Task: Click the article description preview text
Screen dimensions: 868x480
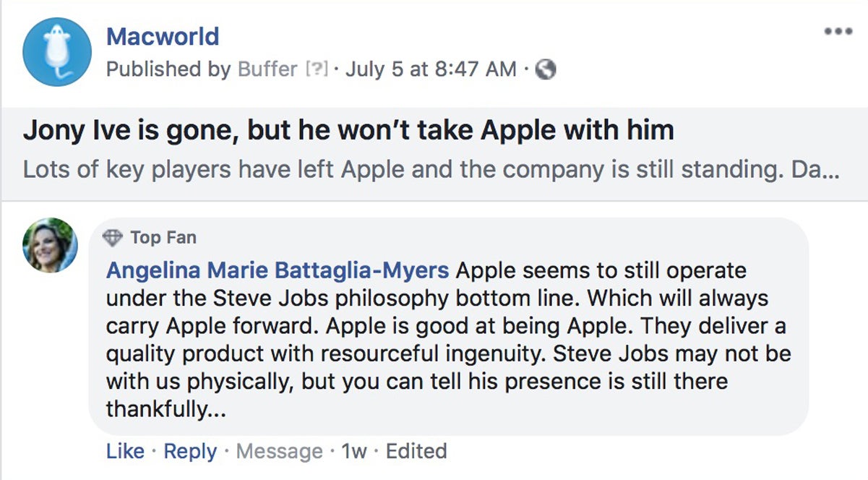Action: [431, 170]
